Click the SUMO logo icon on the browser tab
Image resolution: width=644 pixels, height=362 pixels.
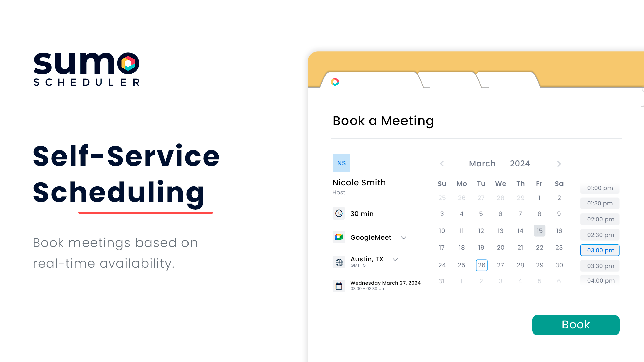(x=335, y=82)
